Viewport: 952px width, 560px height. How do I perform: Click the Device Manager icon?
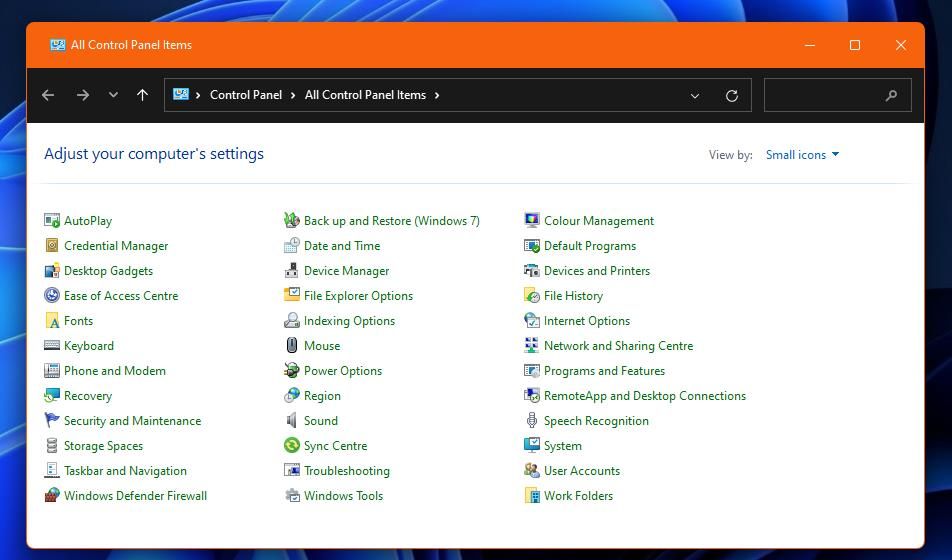pos(292,270)
